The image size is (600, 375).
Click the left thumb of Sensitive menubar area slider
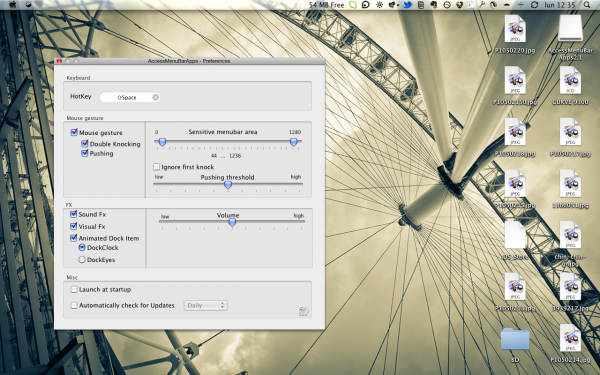point(162,142)
